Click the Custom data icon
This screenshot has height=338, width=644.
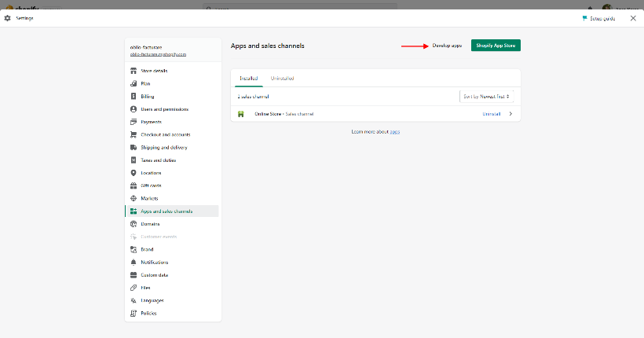click(x=134, y=274)
